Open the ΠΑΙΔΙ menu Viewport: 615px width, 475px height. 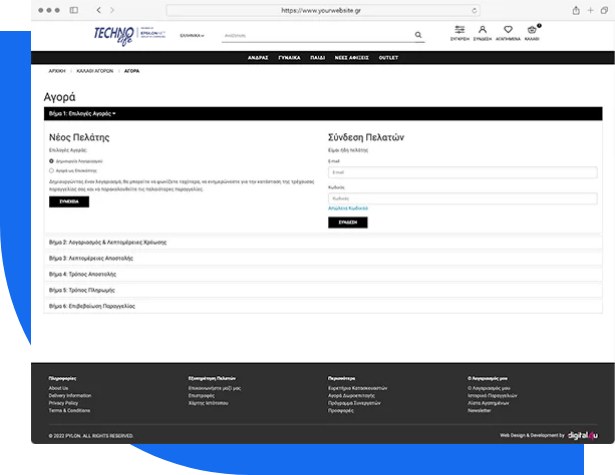[x=317, y=58]
